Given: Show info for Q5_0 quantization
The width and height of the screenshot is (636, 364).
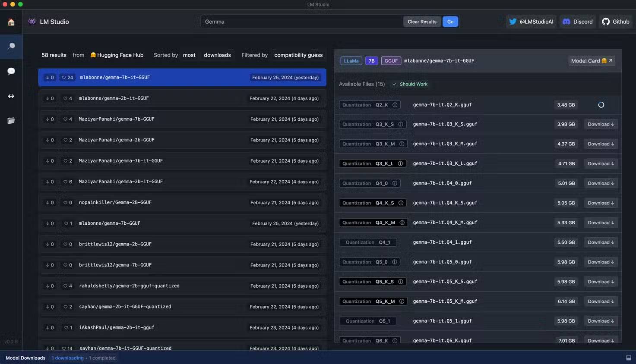Looking at the screenshot, I should coord(394,262).
